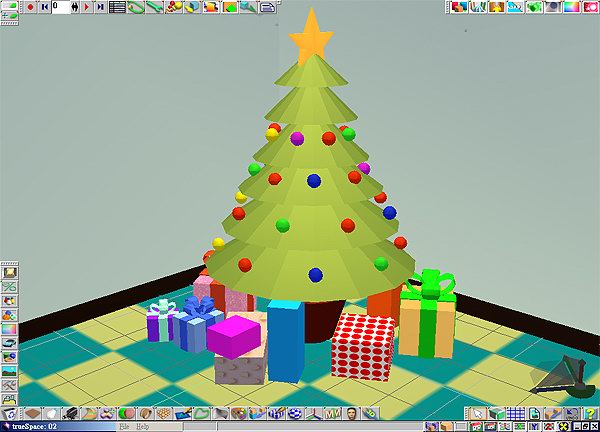Viewport: 600px width, 432px height.
Task: Jump to the first animation frame
Action: pyautogui.click(x=42, y=6)
